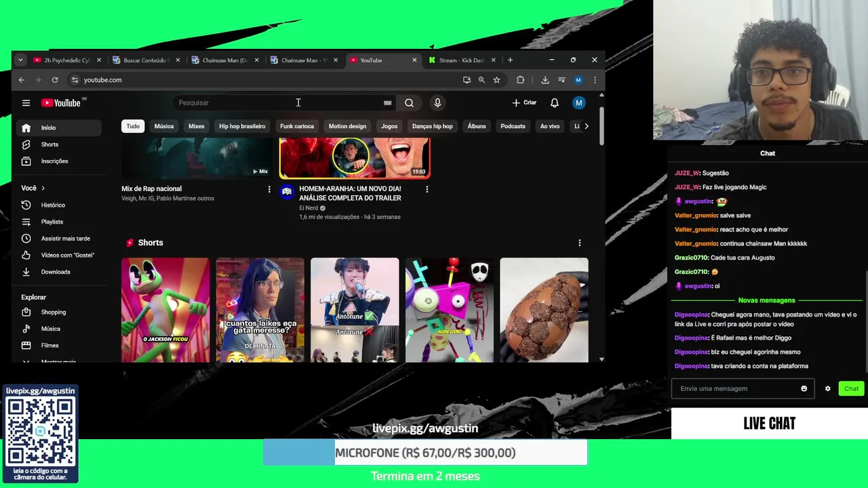Select the Música filter chip

pyautogui.click(x=164, y=127)
